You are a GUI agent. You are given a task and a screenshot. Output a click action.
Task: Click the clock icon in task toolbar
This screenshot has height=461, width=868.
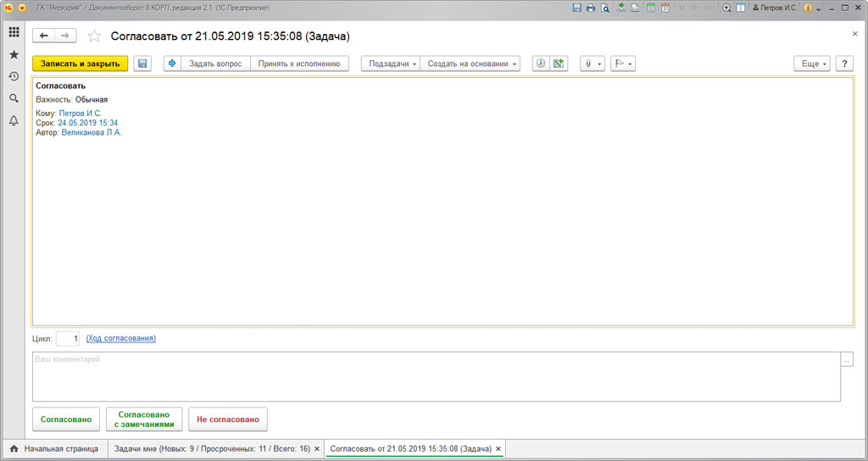(541, 64)
